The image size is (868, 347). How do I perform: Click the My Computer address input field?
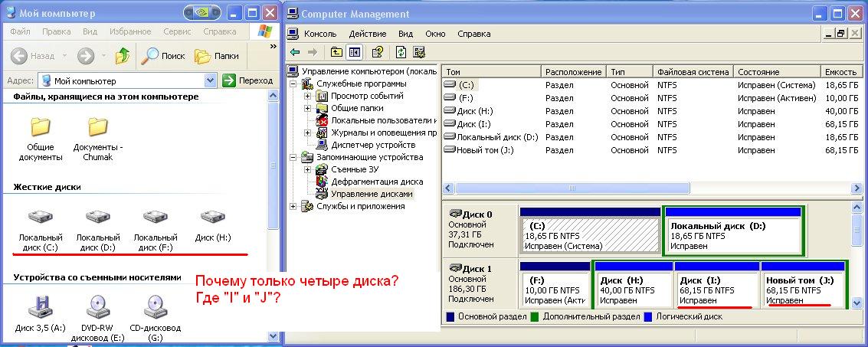point(122,80)
